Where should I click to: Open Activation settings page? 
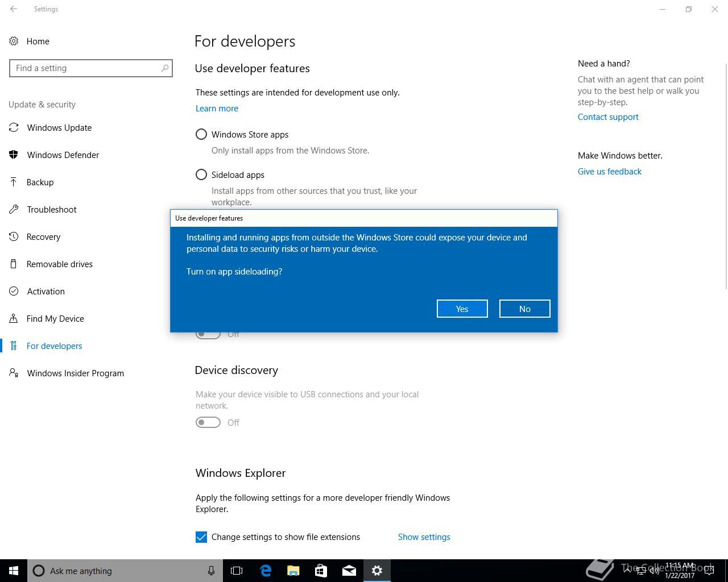click(45, 291)
